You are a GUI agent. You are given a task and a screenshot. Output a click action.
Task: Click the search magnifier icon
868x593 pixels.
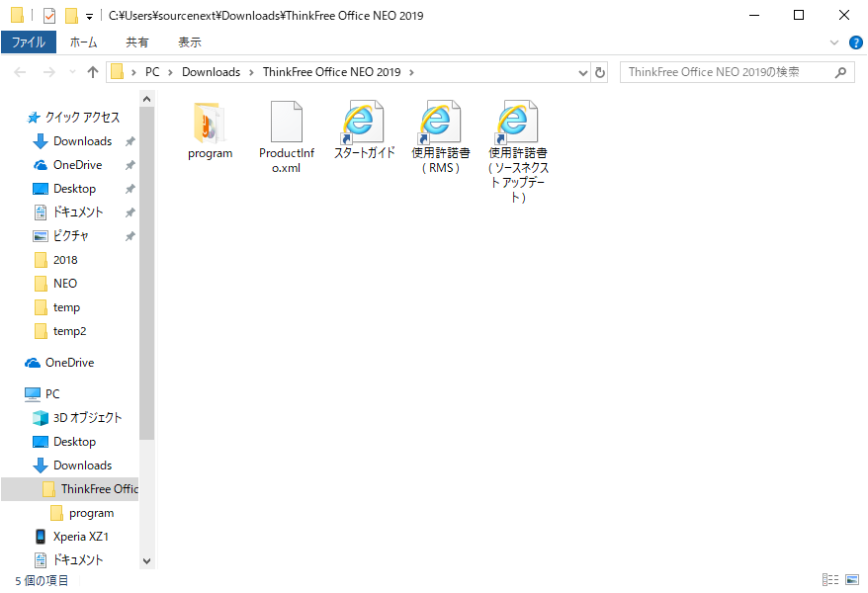[840, 72]
